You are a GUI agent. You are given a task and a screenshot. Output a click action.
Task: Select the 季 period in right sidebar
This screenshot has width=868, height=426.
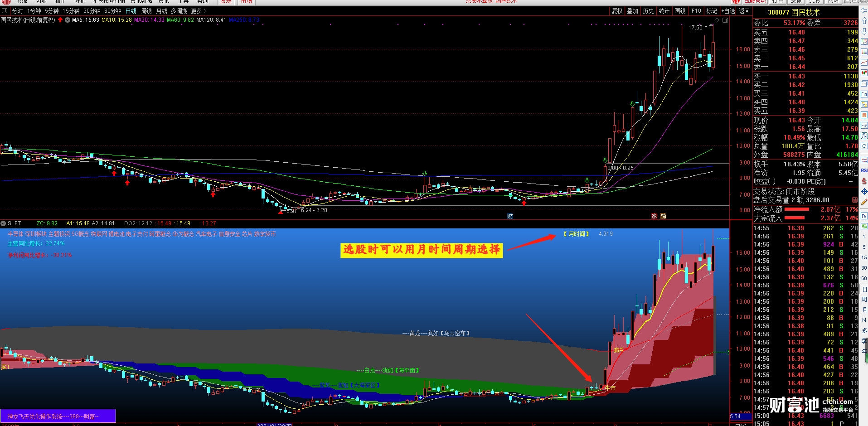click(864, 341)
